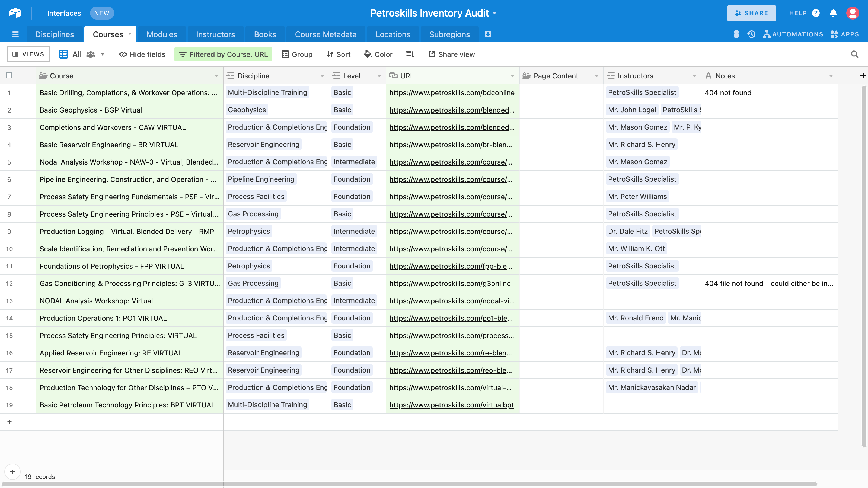Viewport: 868px width, 488px height.
Task: Open the Course Metadata tab
Action: (325, 34)
